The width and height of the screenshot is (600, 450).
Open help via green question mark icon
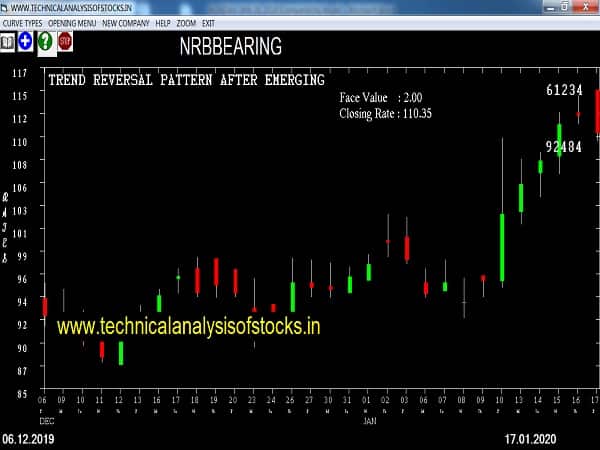(x=45, y=41)
